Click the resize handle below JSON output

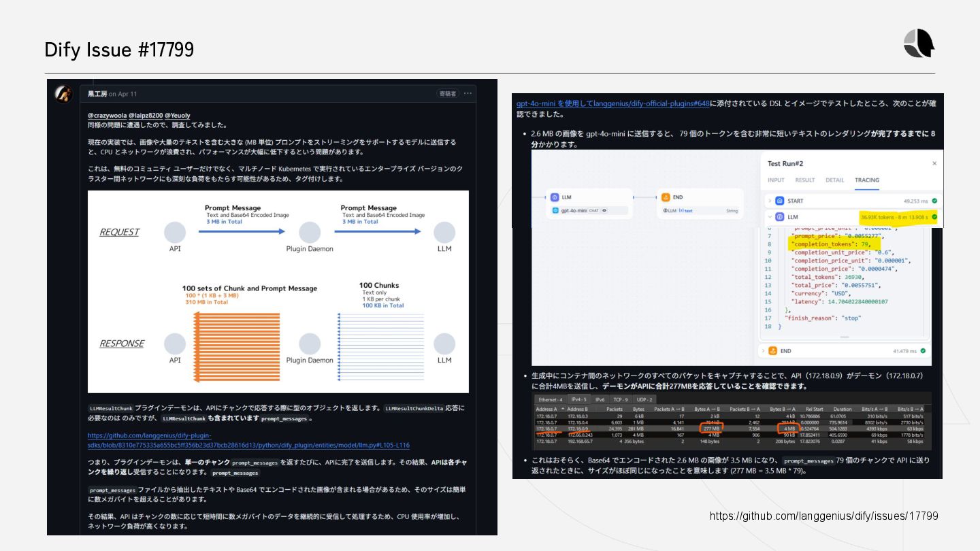pos(846,337)
